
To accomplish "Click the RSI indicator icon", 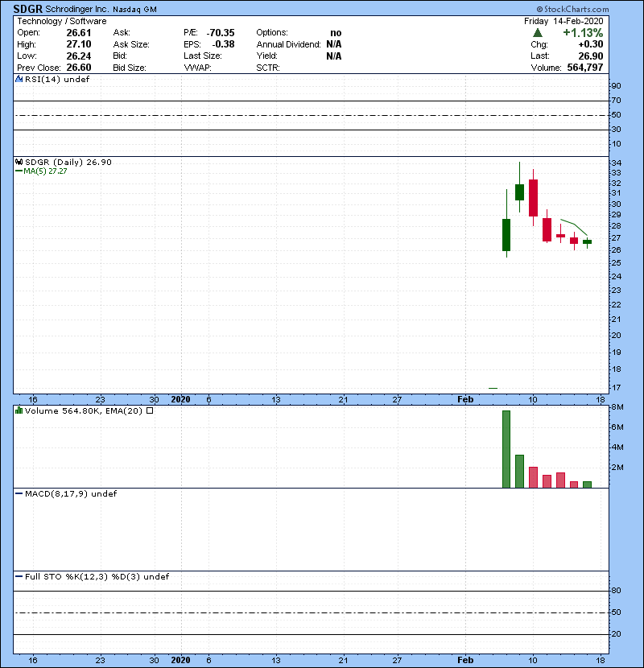I will pyautogui.click(x=19, y=79).
